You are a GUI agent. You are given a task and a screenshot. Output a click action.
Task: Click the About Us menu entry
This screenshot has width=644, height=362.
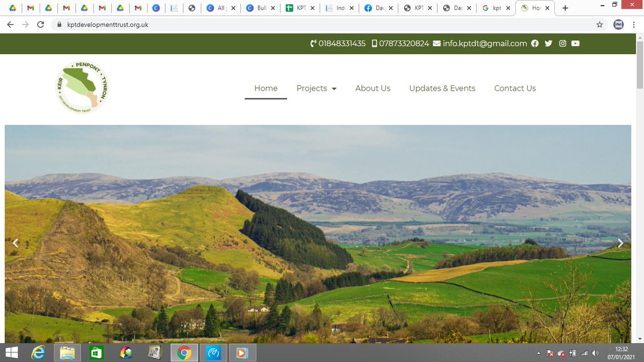(372, 88)
